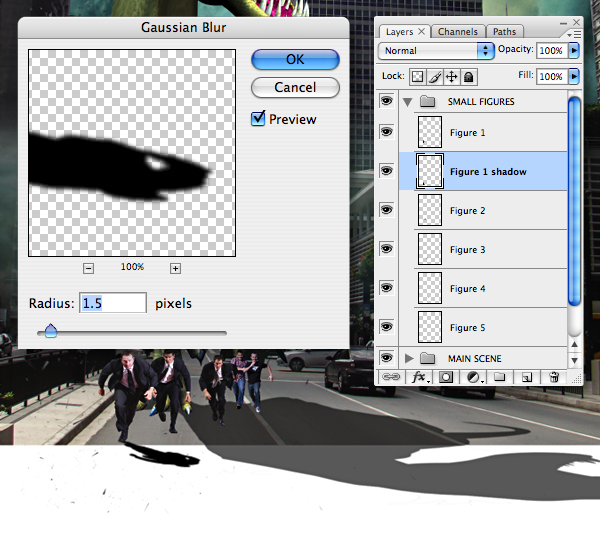Hide the Figure 4 layer
Image resolution: width=600 pixels, height=541 pixels.
coord(386,288)
